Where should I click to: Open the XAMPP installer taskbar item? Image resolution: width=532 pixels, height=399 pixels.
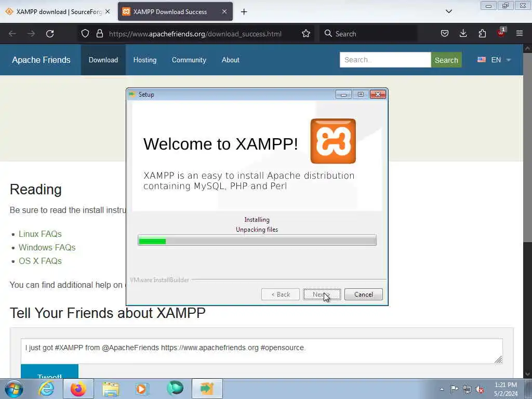pyautogui.click(x=207, y=389)
